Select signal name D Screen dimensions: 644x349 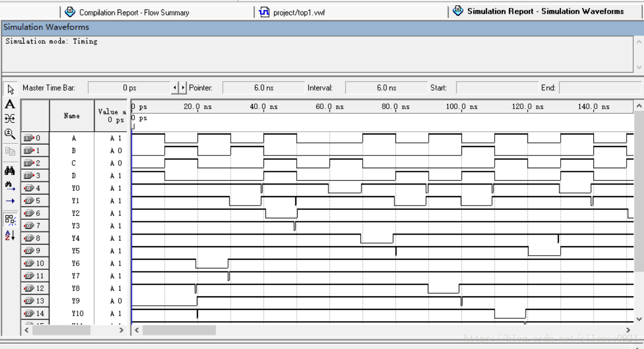click(74, 176)
